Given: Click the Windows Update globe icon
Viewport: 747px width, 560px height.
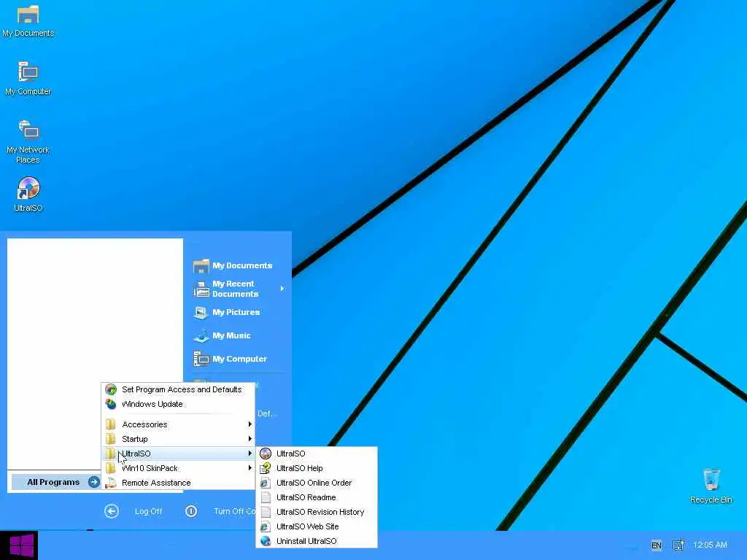Looking at the screenshot, I should coord(111,404).
